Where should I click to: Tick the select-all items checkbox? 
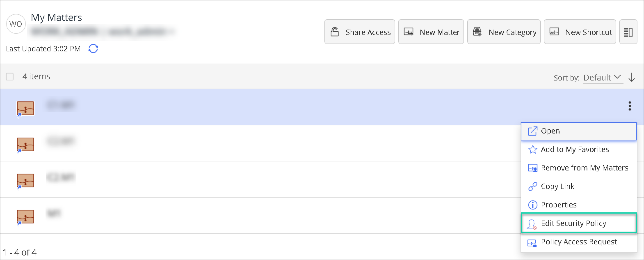(10, 77)
